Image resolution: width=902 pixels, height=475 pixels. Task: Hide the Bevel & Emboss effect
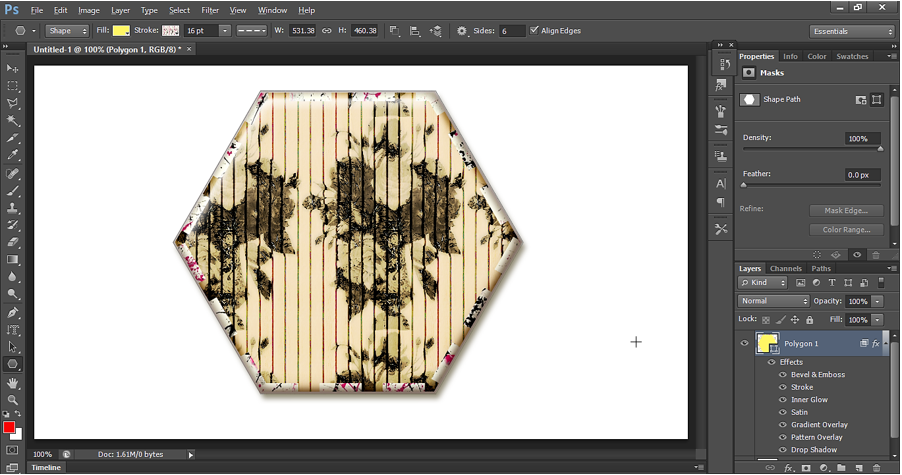coord(782,375)
